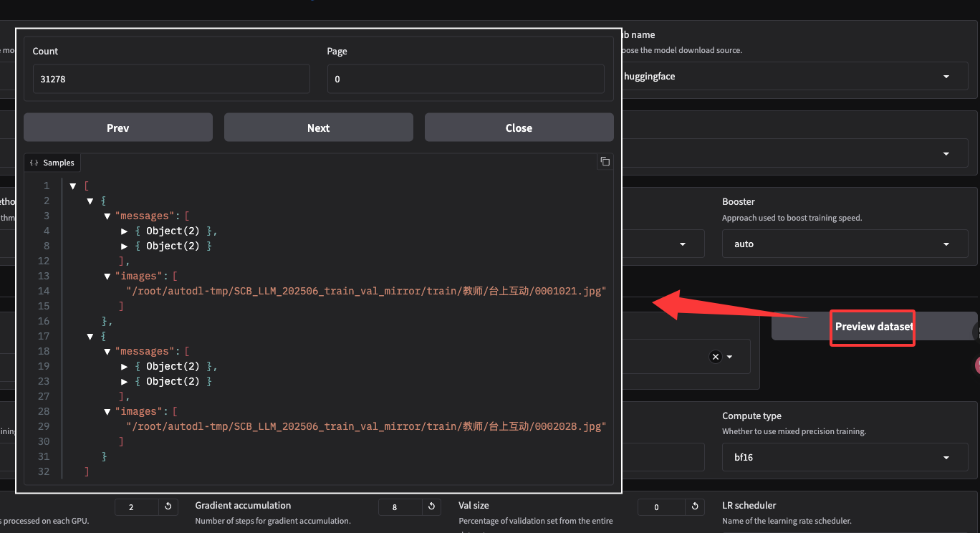Image resolution: width=980 pixels, height=533 pixels.
Task: Click the Preview dataset button
Action: tap(874, 327)
